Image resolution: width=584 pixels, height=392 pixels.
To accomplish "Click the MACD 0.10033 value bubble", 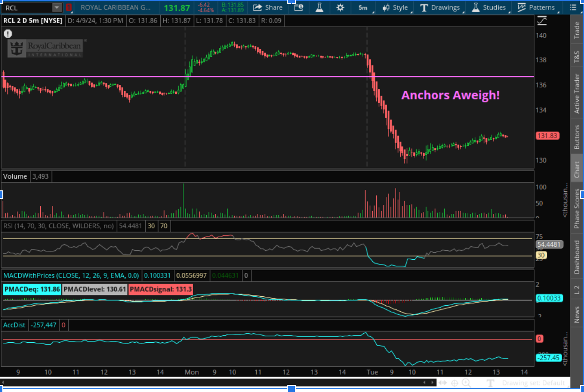I will click(x=549, y=298).
